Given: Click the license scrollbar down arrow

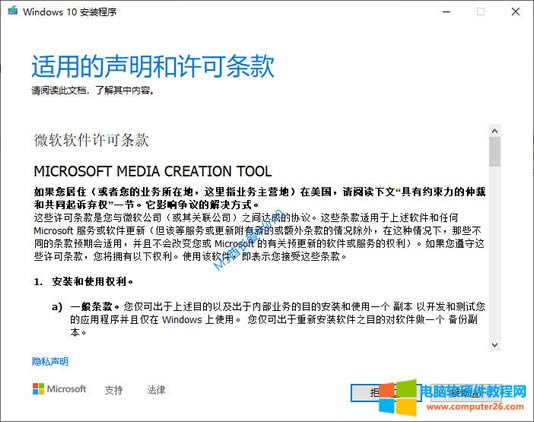Looking at the screenshot, I should click(495, 345).
